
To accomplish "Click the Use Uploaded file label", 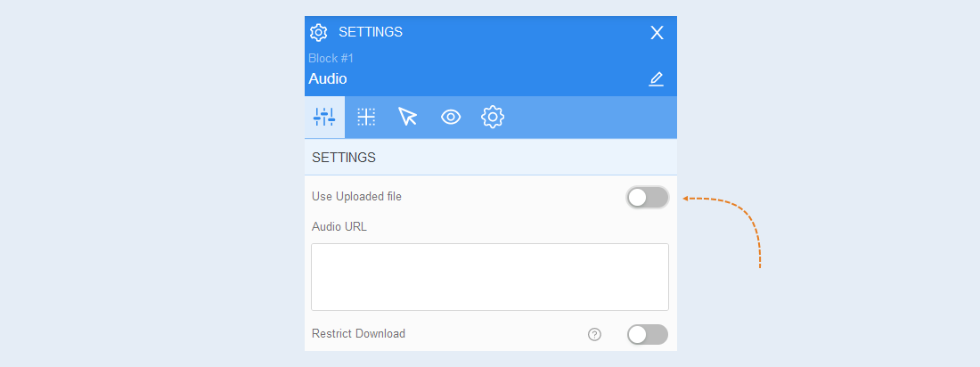I will pos(357,196).
